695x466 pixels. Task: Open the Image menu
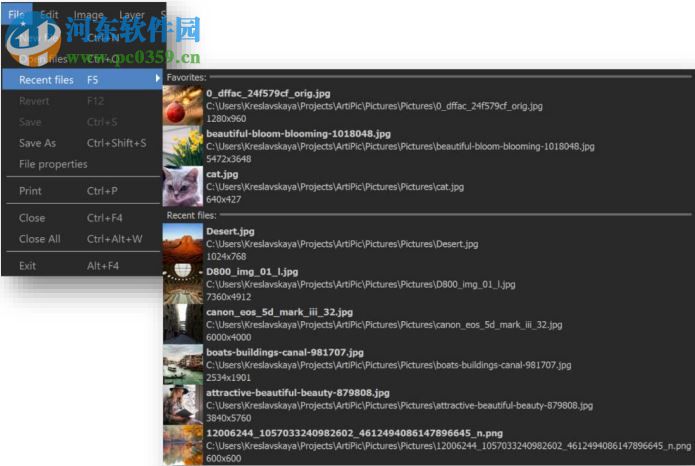point(88,15)
